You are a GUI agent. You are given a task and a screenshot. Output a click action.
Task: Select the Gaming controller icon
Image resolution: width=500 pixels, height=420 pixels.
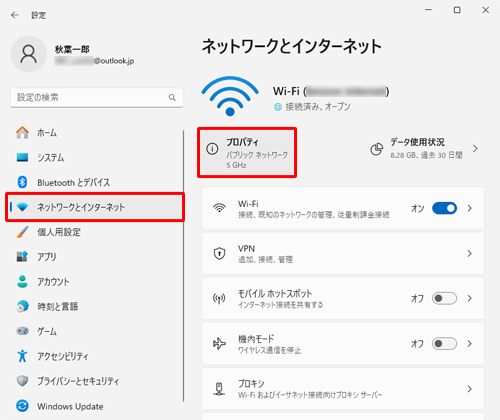pyautogui.click(x=22, y=331)
